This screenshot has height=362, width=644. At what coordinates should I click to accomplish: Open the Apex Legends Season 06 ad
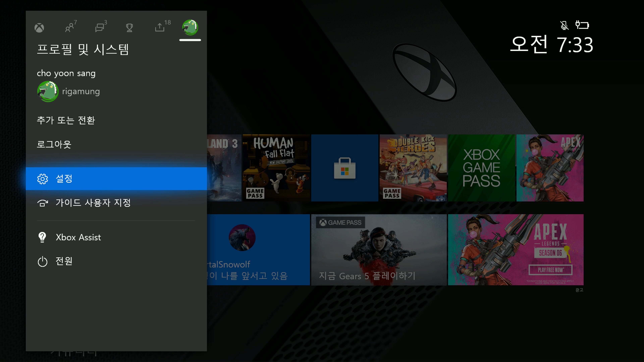[x=516, y=250]
